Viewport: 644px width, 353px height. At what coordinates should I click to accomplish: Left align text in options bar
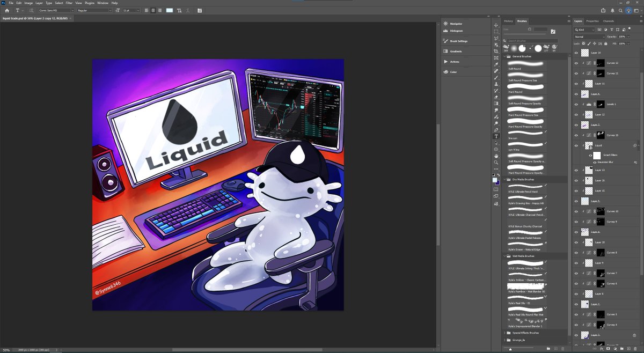tap(147, 10)
